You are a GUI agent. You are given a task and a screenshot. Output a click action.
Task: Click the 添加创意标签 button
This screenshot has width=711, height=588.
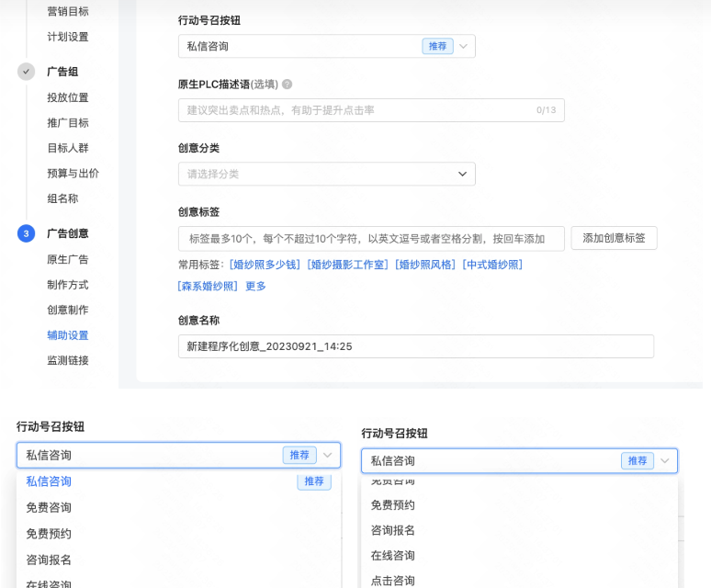coord(614,238)
